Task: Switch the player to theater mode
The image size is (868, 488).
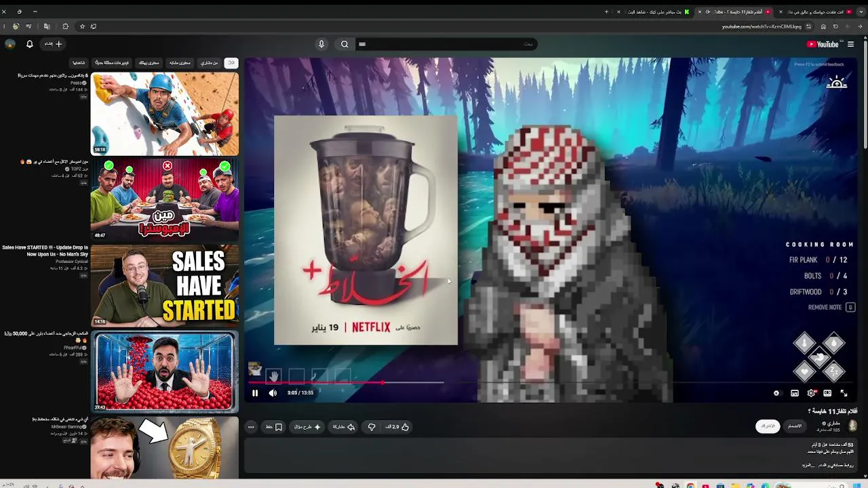Action: tap(827, 393)
